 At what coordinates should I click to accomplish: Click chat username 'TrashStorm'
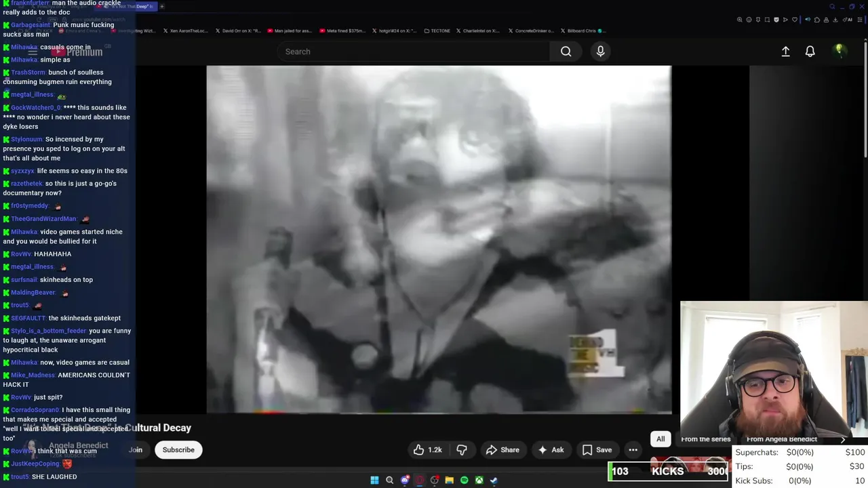28,73
